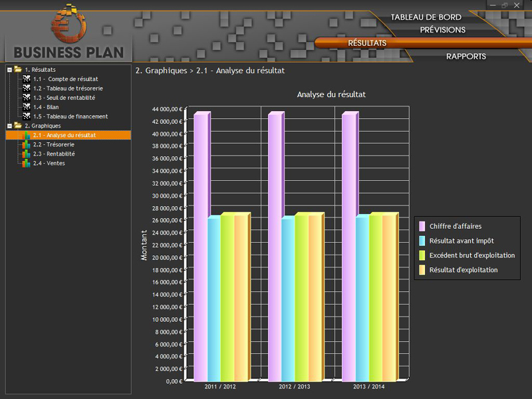Image resolution: width=532 pixels, height=399 pixels.
Task: Click the 44 000,00 € axis value
Action: tap(168, 109)
